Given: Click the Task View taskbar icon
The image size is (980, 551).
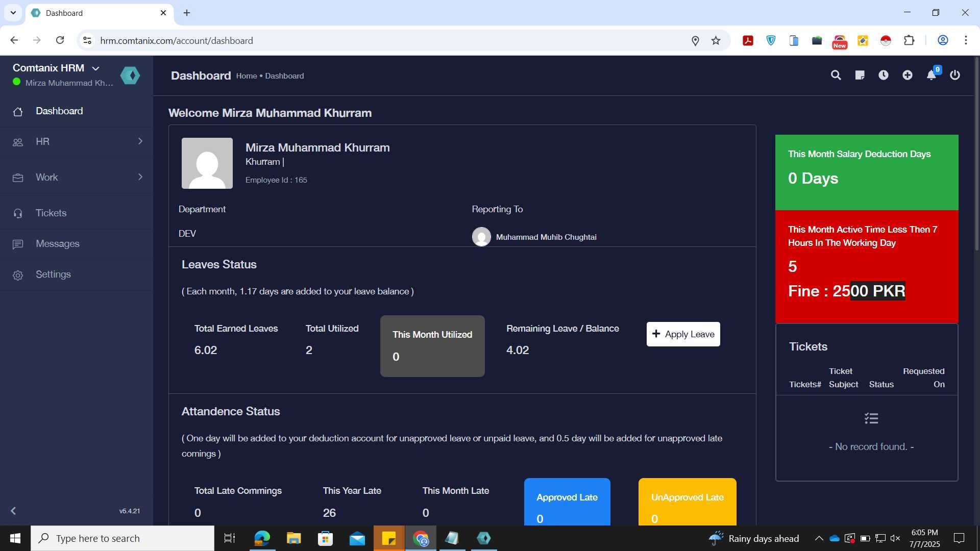Looking at the screenshot, I should click(x=230, y=538).
